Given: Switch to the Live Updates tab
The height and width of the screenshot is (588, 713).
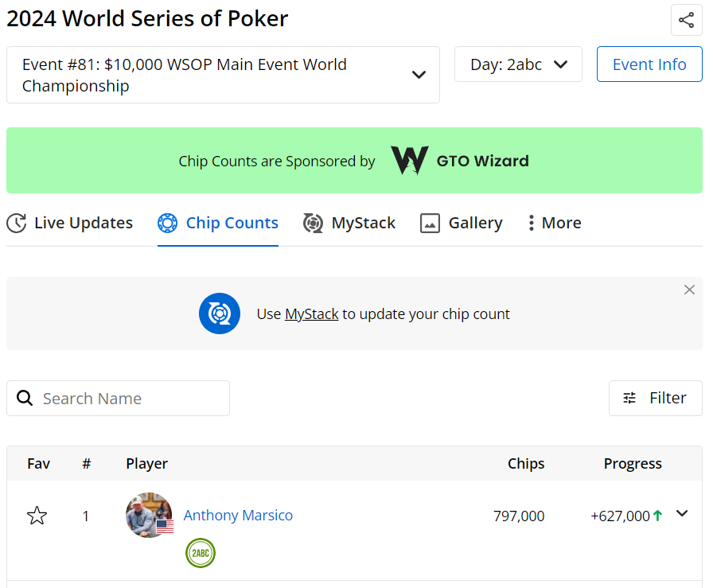Looking at the screenshot, I should (x=70, y=223).
